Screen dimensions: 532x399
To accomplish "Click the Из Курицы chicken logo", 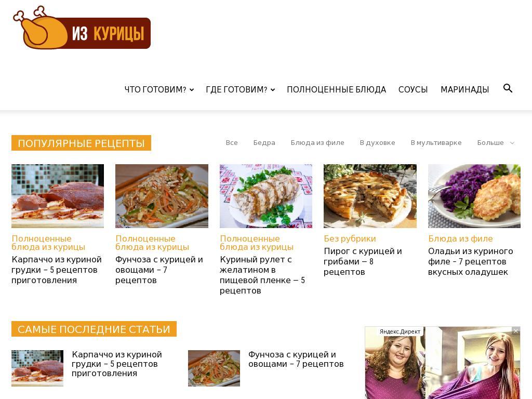I will click(82, 28).
